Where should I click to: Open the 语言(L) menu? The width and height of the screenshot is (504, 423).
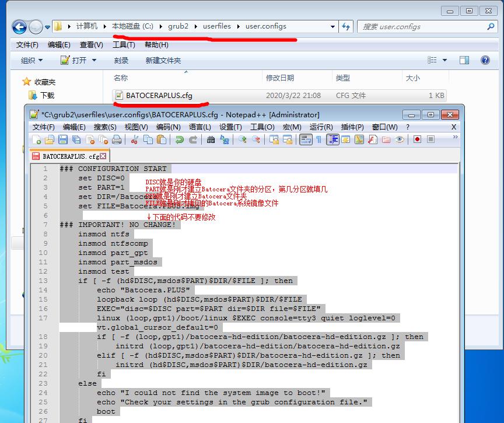click(x=199, y=127)
